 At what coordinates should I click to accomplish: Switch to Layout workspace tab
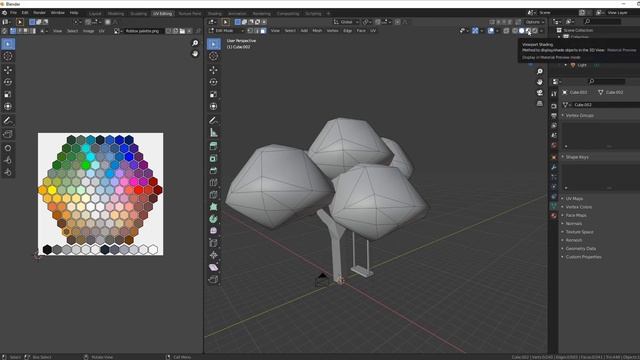(x=95, y=13)
